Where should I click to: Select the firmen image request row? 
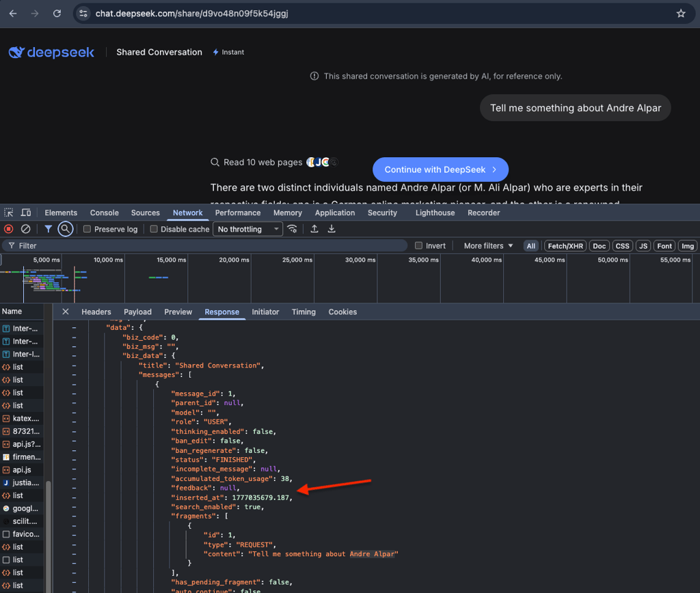pyautogui.click(x=22, y=456)
